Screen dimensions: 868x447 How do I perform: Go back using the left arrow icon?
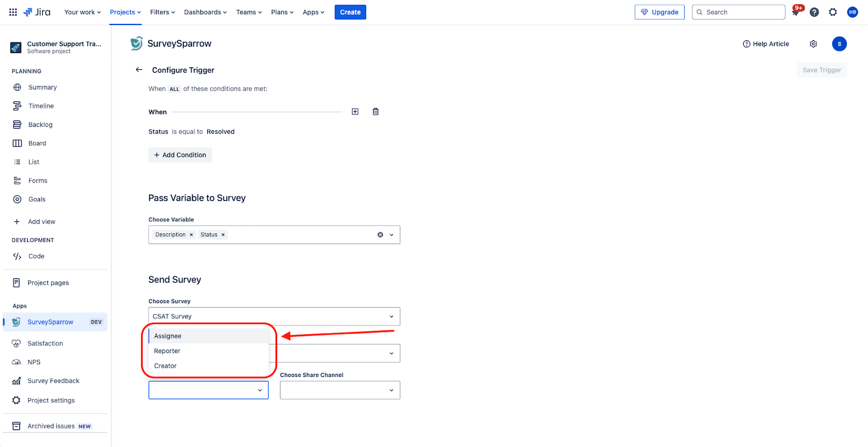tap(139, 70)
